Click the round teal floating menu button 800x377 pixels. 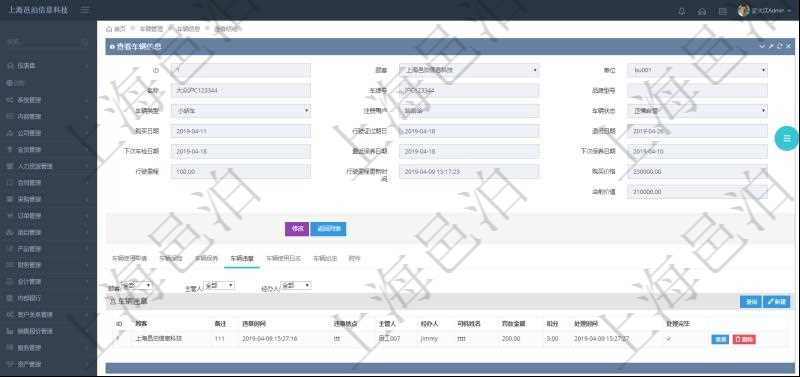[x=787, y=138]
